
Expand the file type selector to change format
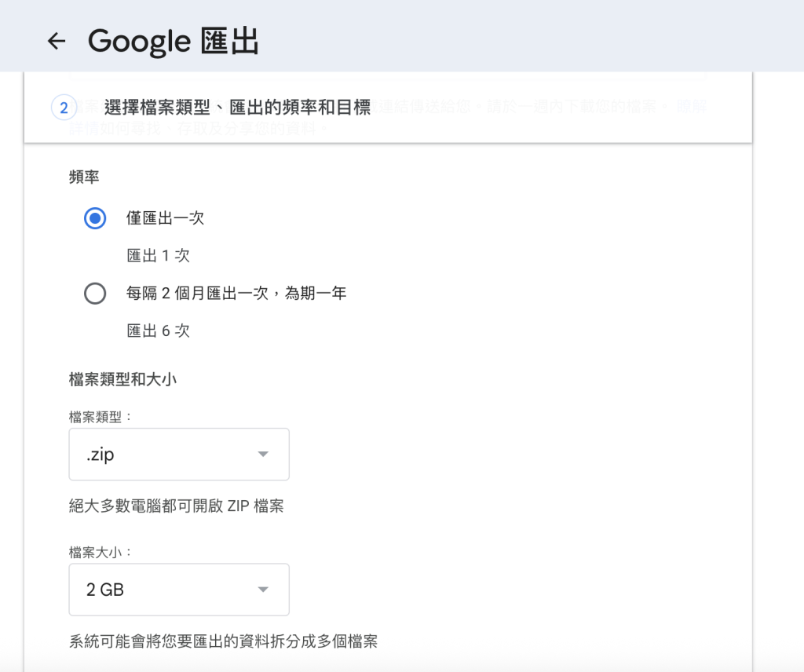pos(178,454)
